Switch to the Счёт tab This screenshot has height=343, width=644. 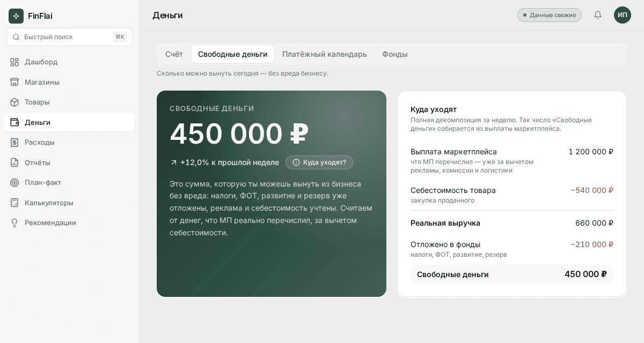point(174,54)
